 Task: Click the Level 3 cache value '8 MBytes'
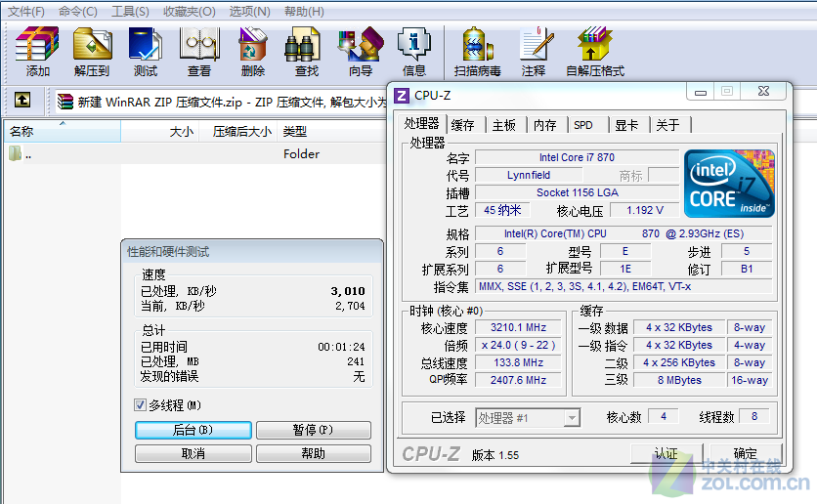(679, 380)
